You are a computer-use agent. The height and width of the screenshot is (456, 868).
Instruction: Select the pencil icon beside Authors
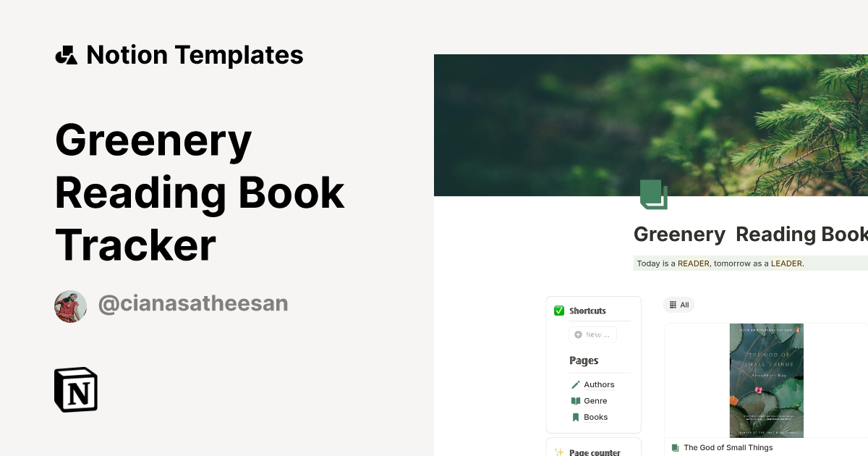575,384
